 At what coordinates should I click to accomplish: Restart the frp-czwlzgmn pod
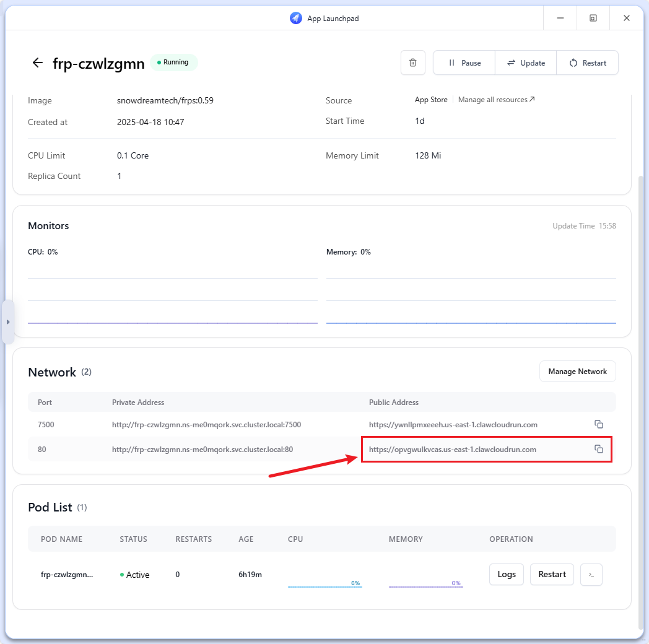[x=552, y=574]
